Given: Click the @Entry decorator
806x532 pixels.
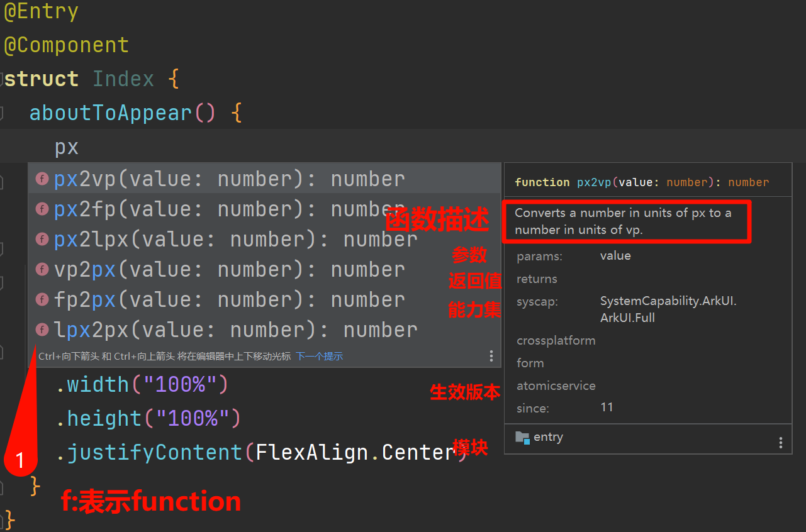Looking at the screenshot, I should [42, 12].
